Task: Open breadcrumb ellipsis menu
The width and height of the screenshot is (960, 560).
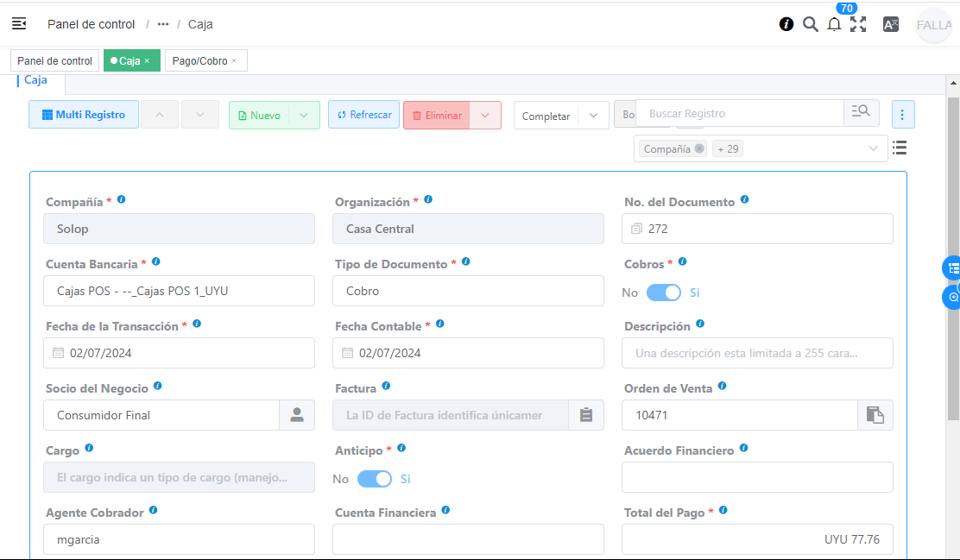Action: [x=163, y=24]
